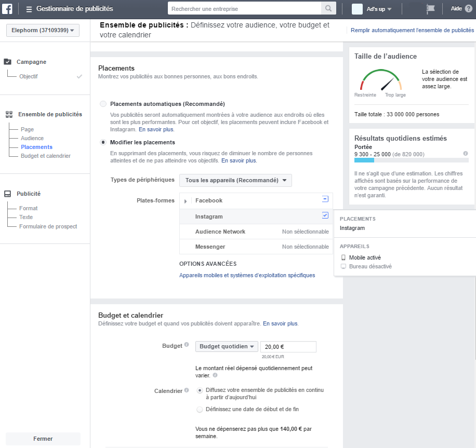Click the 20,00 € budget input field

click(288, 347)
